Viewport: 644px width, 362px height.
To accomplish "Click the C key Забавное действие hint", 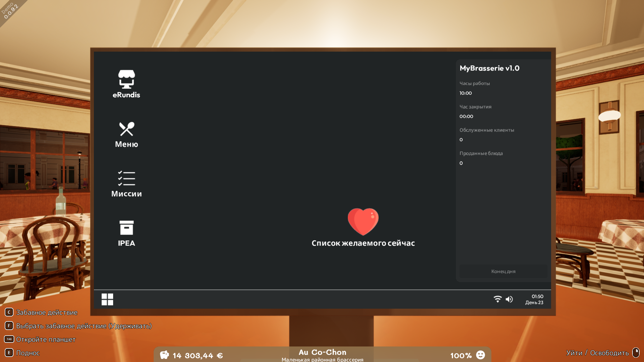I will point(41,312).
